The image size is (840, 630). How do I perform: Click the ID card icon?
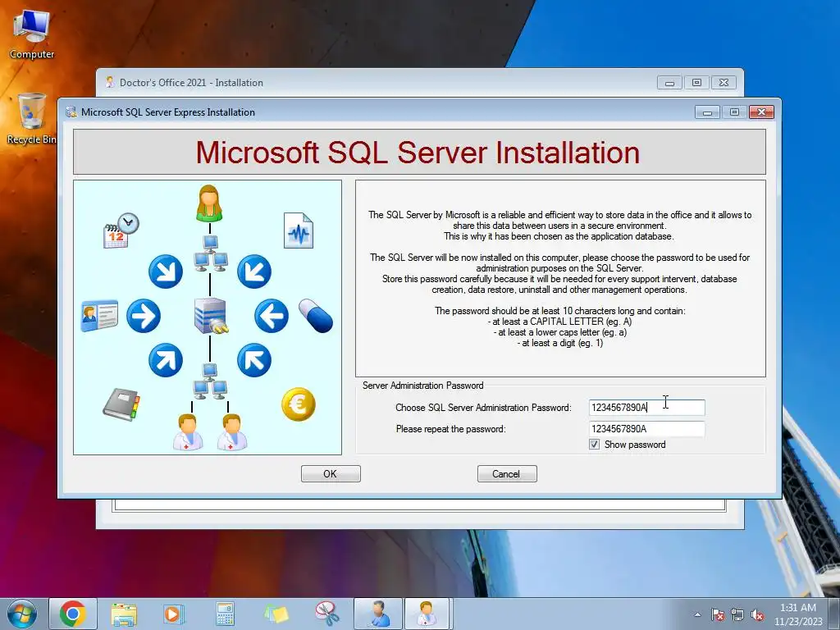99,316
